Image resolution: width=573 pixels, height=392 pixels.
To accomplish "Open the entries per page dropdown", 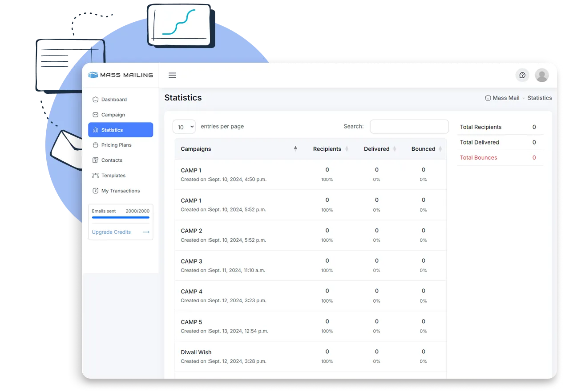I will coord(184,127).
